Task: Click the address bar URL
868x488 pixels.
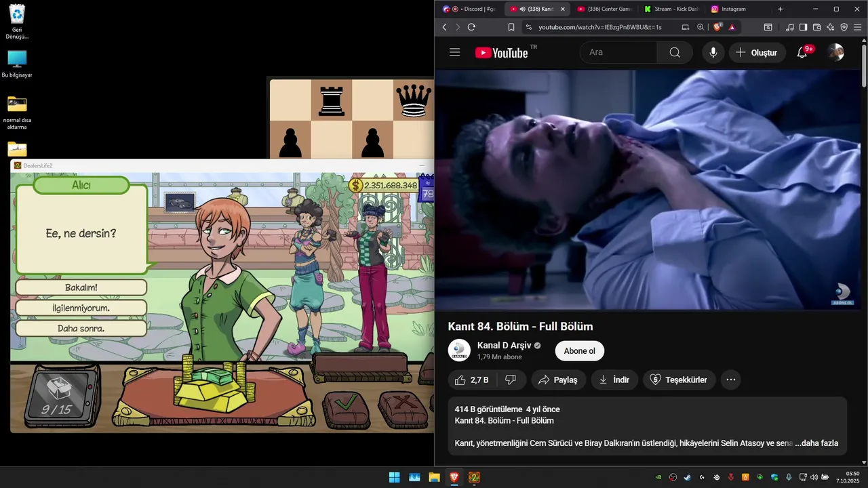Action: (x=599, y=27)
